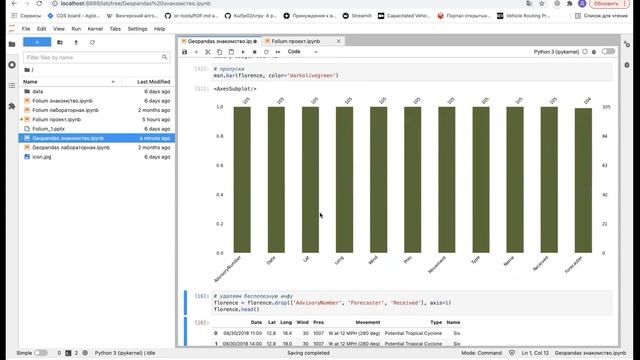
Task: Refresh the file browser list
Action: click(x=92, y=42)
